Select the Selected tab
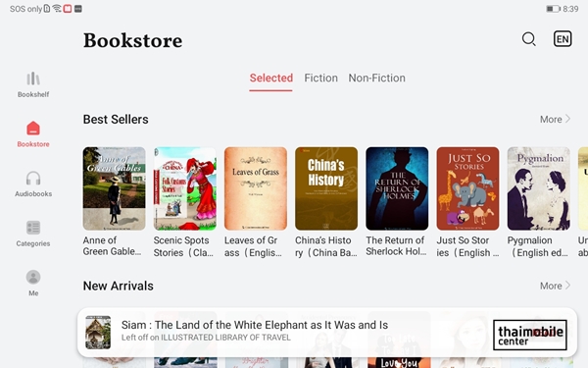 (x=271, y=79)
